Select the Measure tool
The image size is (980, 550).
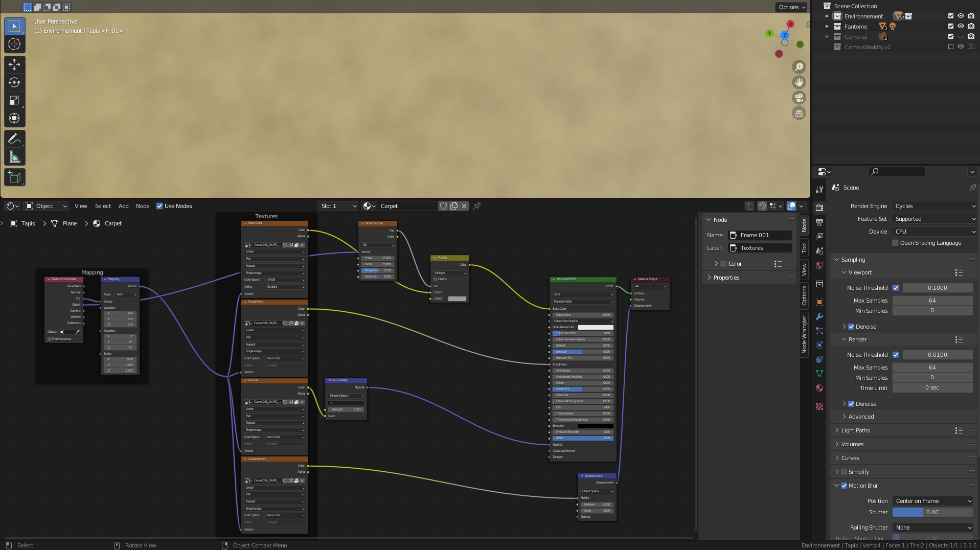[x=14, y=157]
